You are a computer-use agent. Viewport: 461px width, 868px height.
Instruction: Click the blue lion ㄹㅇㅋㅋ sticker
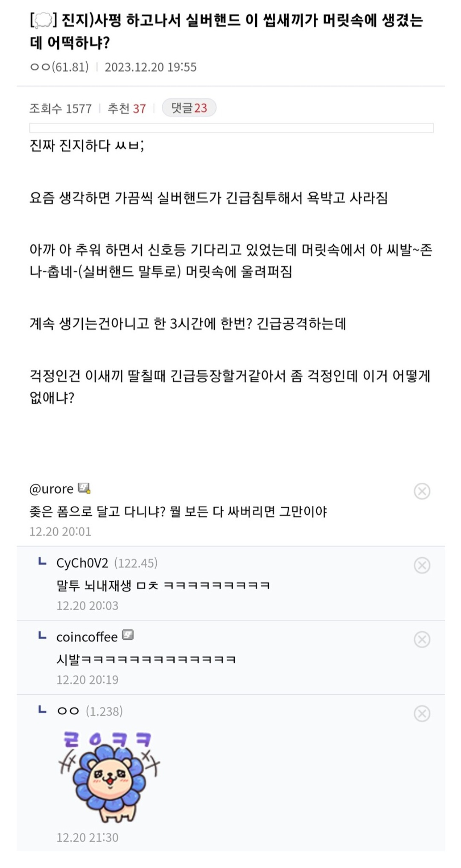coord(109,777)
